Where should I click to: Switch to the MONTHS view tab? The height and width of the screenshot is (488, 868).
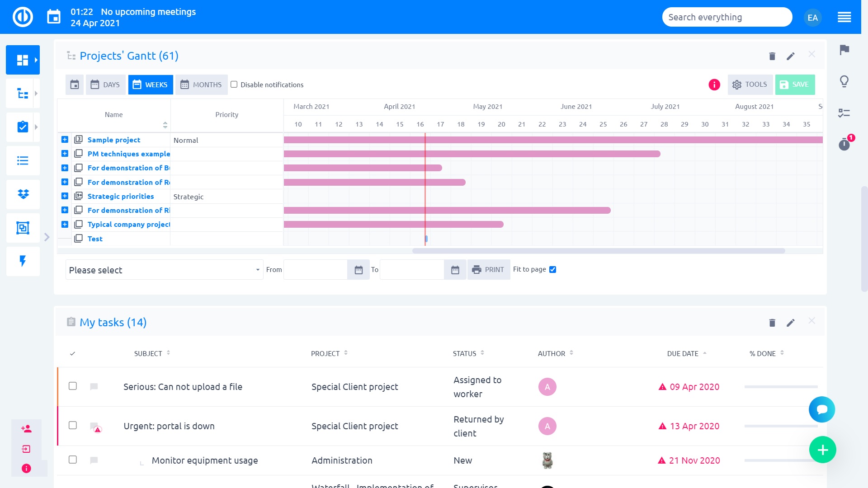tap(201, 84)
